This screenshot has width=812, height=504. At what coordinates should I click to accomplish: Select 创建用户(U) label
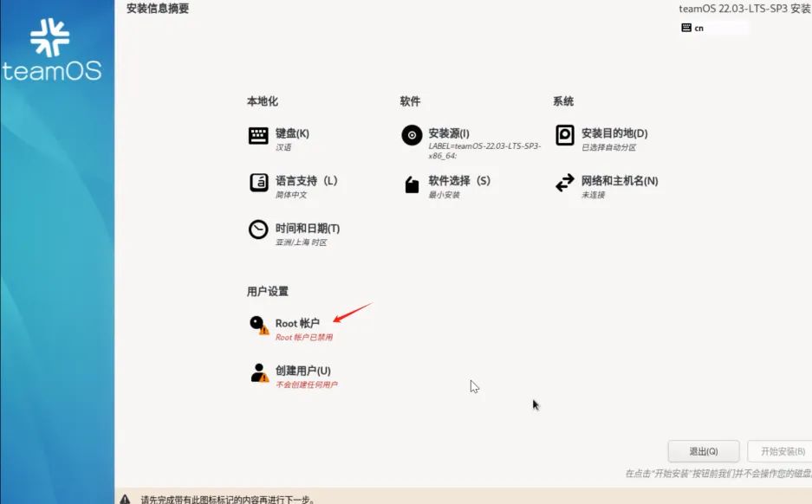pyautogui.click(x=303, y=371)
